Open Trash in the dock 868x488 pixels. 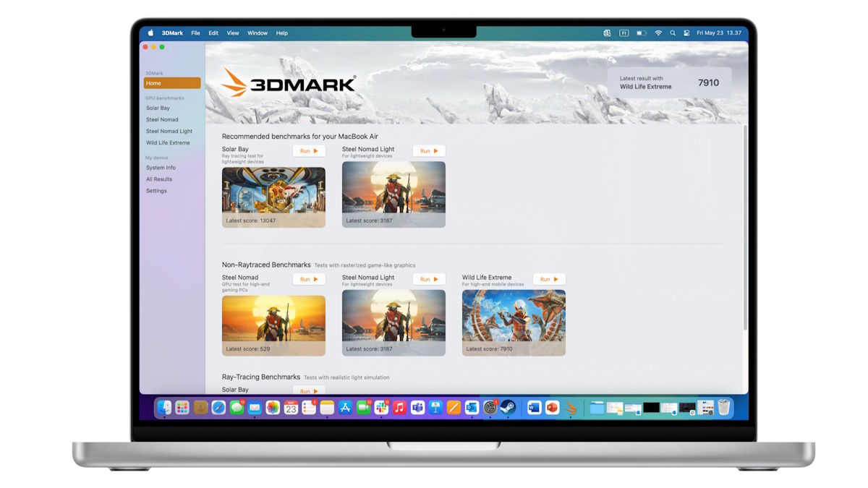pos(723,408)
